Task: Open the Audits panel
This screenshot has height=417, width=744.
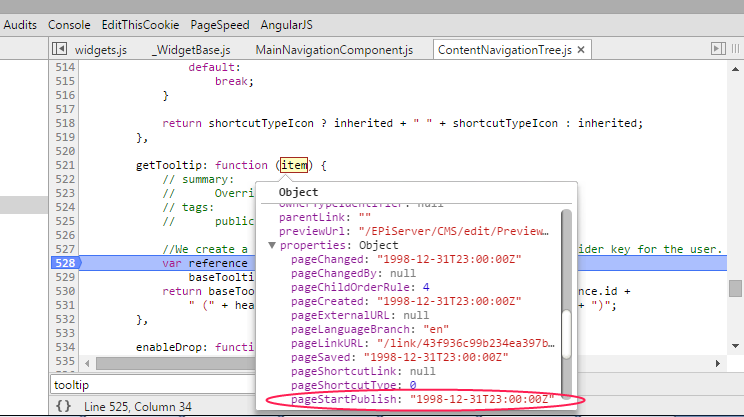Action: 21,24
